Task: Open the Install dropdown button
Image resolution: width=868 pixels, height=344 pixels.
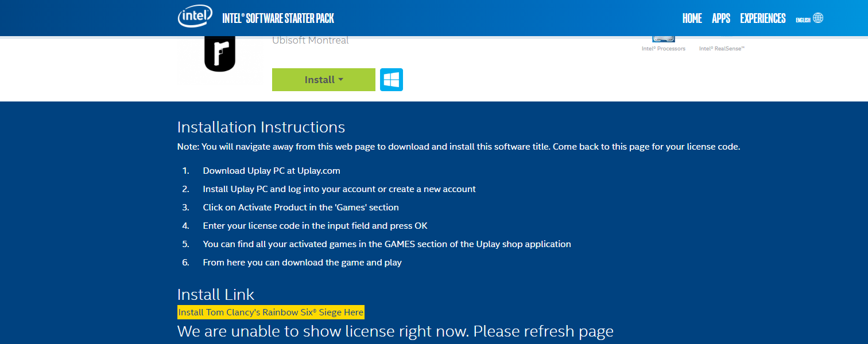Action: click(x=324, y=80)
